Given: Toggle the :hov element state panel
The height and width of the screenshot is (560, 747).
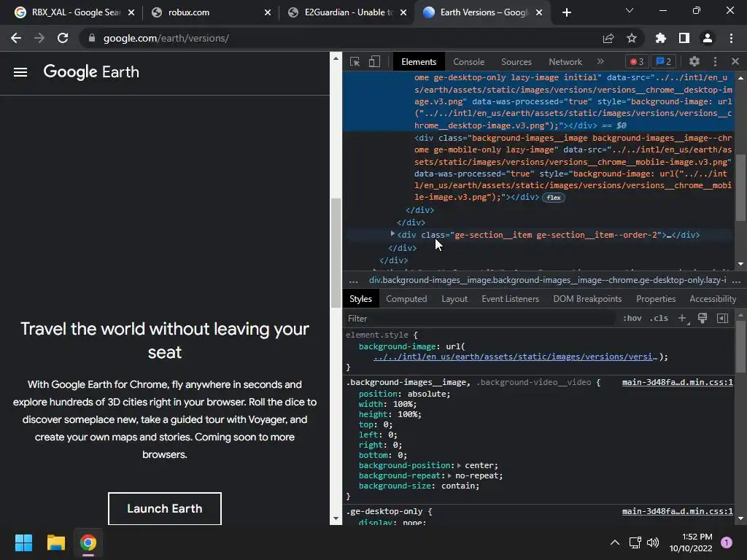Looking at the screenshot, I should (x=632, y=318).
